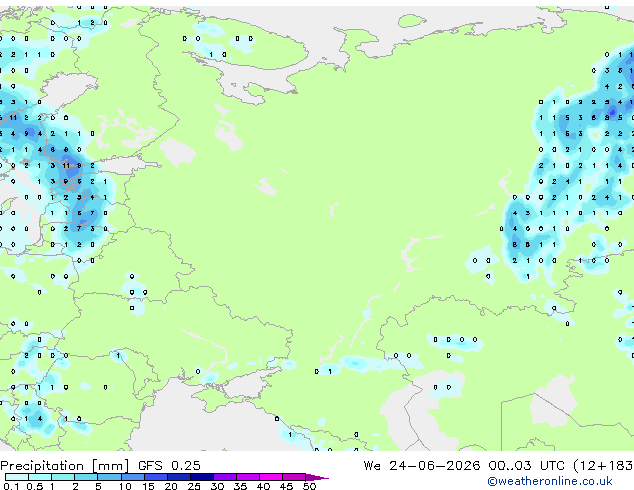The image size is (634, 490).
Task: Select the 5–10 mm light blue legend segment
Action: coord(110,477)
